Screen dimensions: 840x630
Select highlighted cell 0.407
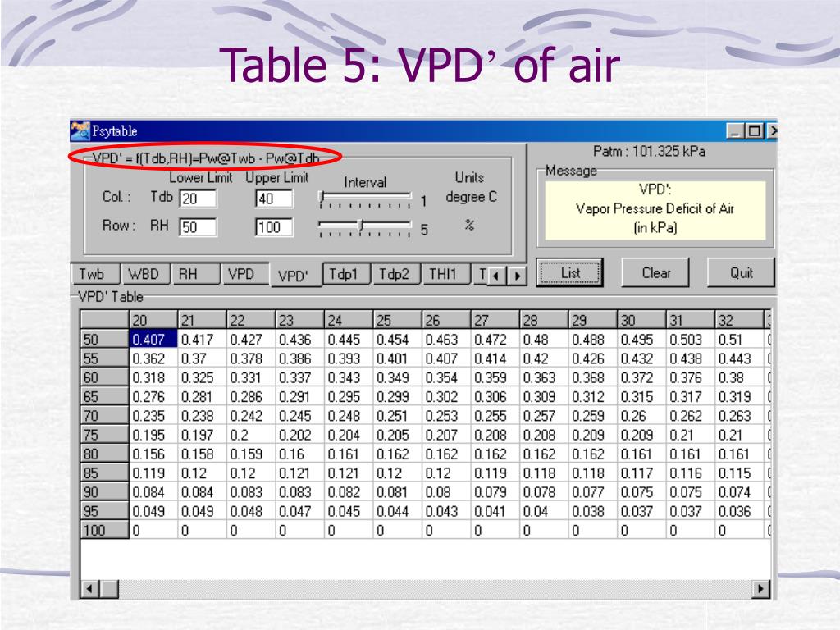point(153,339)
